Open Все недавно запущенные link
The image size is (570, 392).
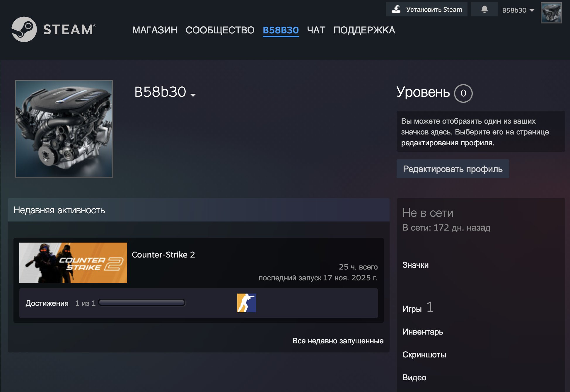pyautogui.click(x=338, y=341)
